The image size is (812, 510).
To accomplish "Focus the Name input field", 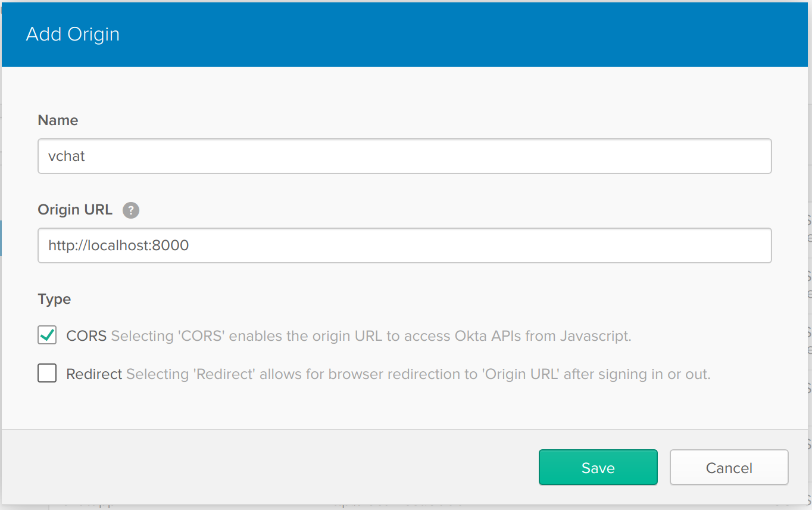I will pyautogui.click(x=405, y=156).
